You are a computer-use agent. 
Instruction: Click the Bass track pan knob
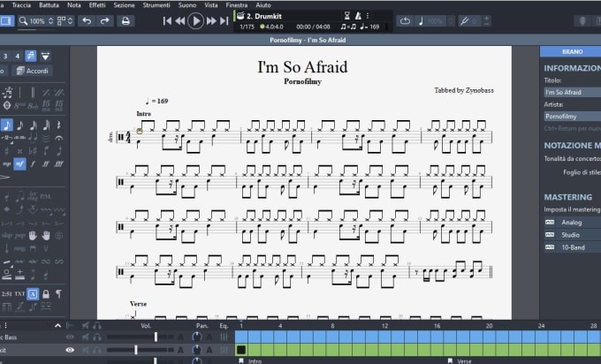[197, 337]
